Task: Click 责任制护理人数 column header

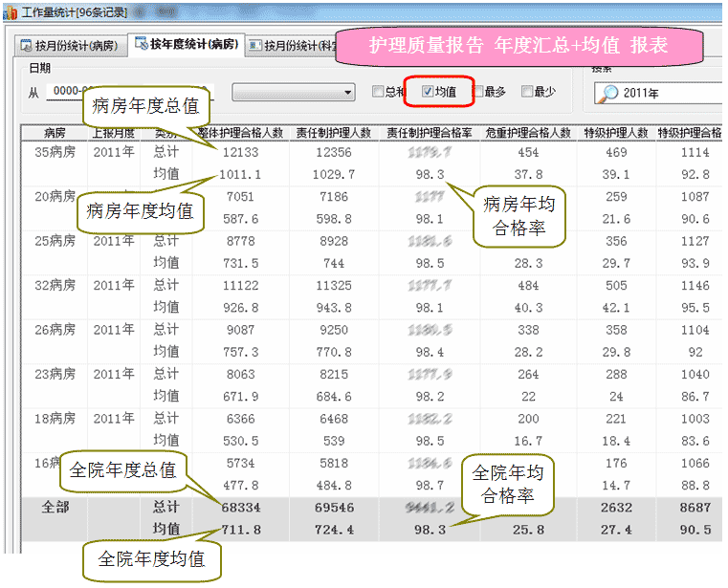Action: tap(334, 133)
